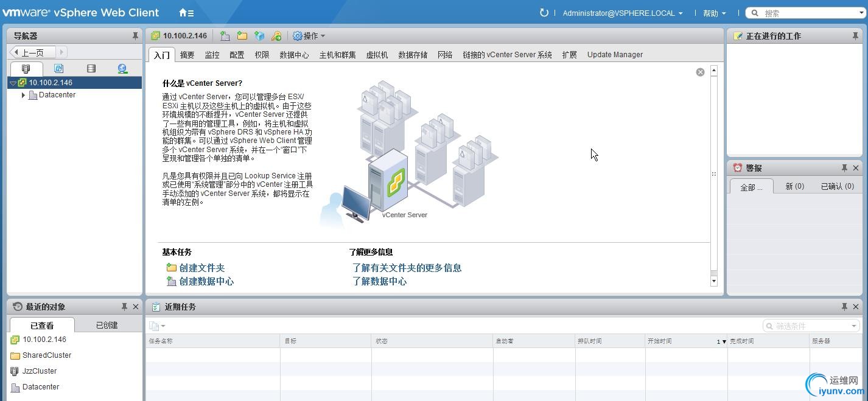Image resolution: width=868 pixels, height=401 pixels.
Task: Click the navigator forward arrow
Action: point(61,53)
